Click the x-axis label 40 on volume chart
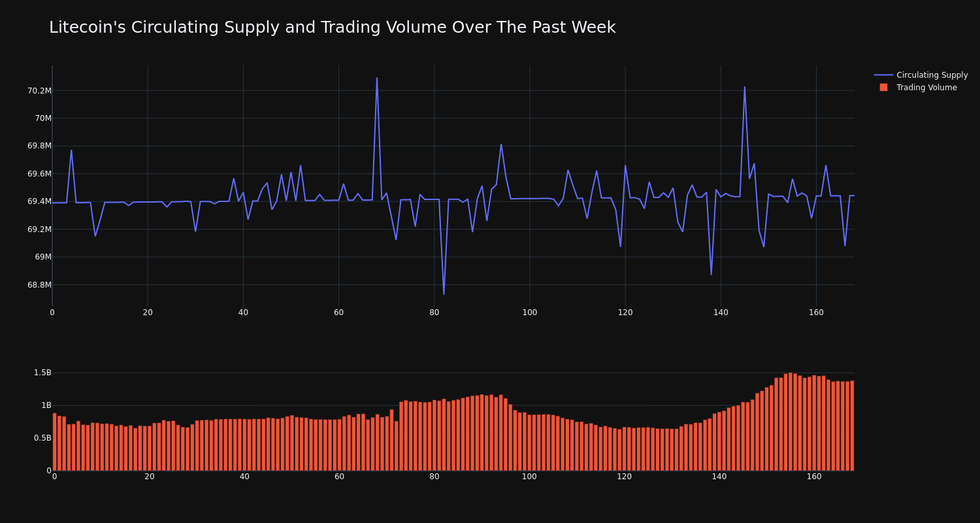Viewport: 980px width, 523px height. (244, 477)
